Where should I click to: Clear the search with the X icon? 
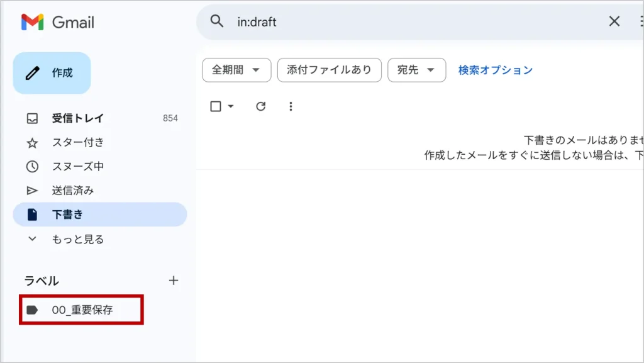pyautogui.click(x=614, y=21)
